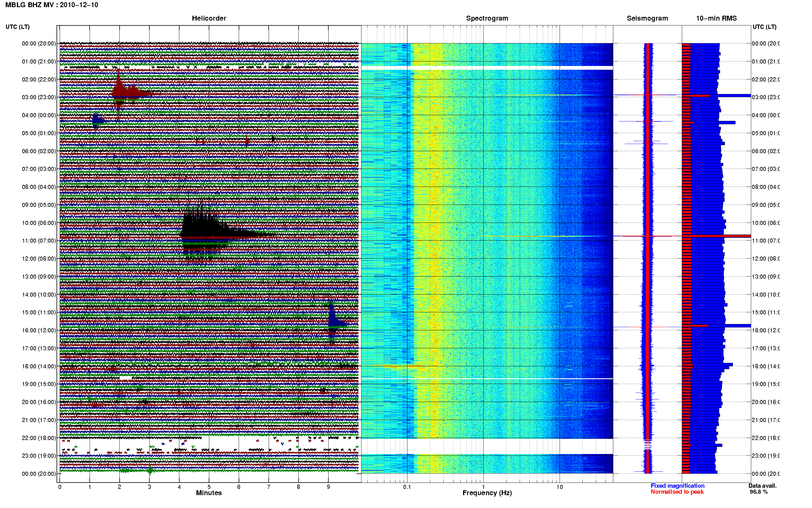Screen dimensions: 812x508
Task: Click the 'Frequency (Hz)' axis title
Action: (x=487, y=493)
